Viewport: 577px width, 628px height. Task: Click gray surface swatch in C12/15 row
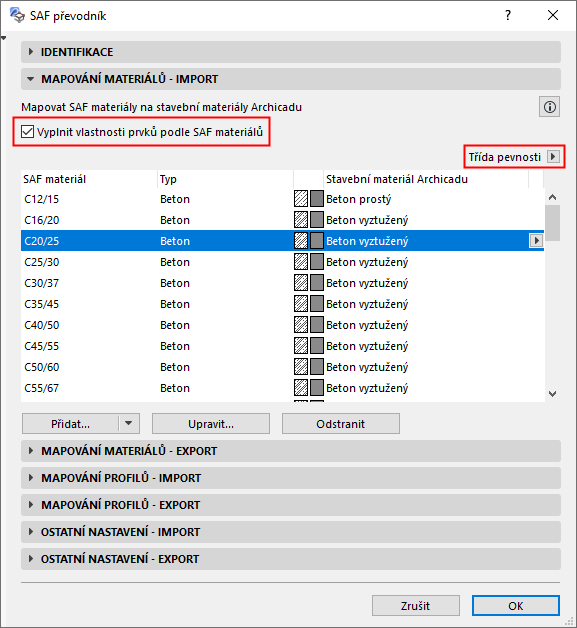click(x=316, y=199)
